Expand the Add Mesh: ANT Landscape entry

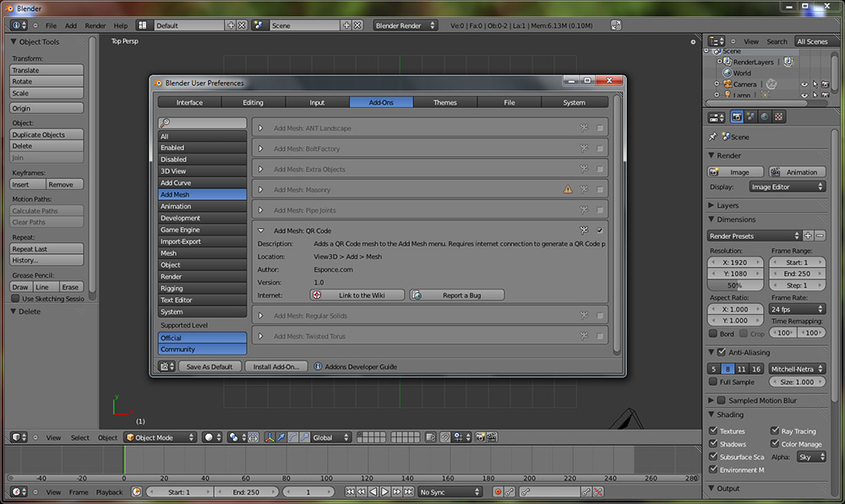(x=261, y=128)
